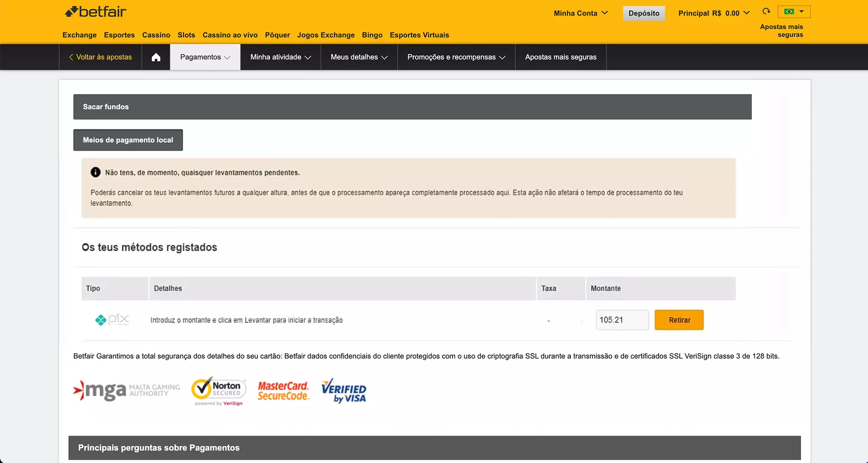Go to Esportes section
868x463 pixels.
click(119, 35)
